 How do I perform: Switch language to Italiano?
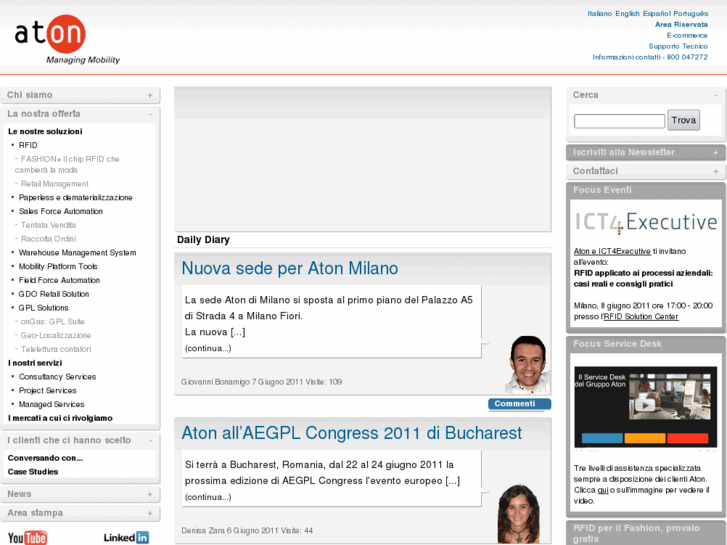point(599,13)
